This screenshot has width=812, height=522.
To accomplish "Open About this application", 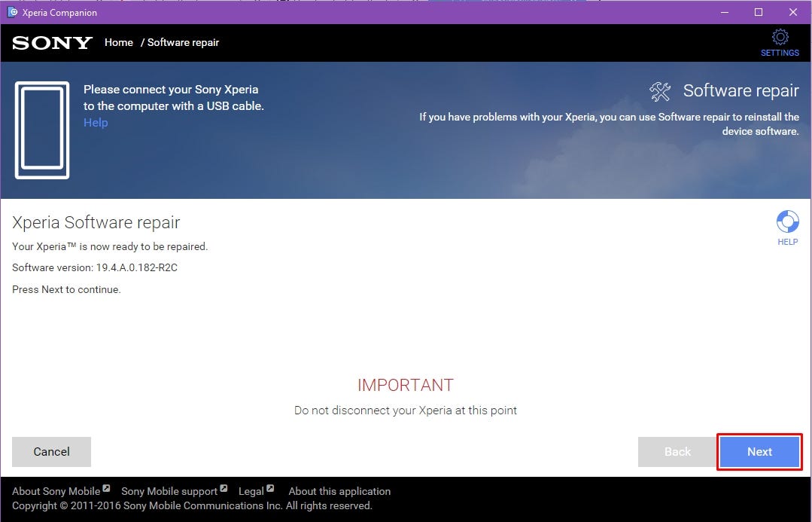I will (x=339, y=491).
